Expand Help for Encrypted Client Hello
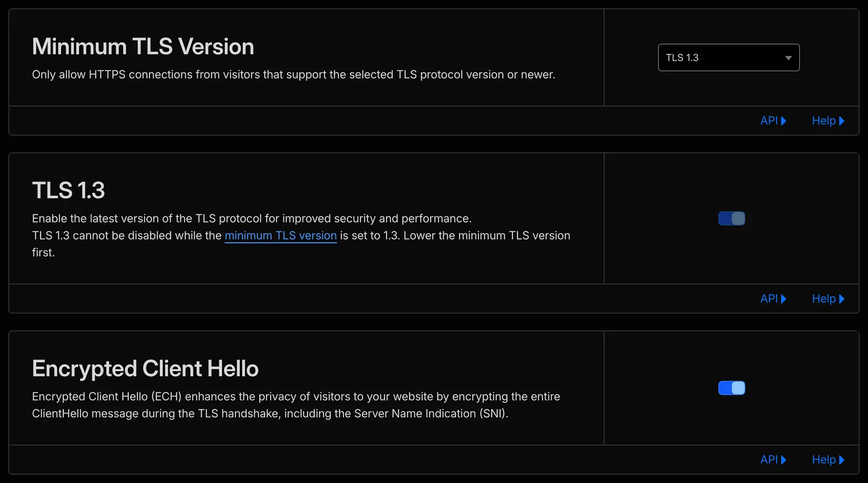This screenshot has width=868, height=483. point(828,460)
